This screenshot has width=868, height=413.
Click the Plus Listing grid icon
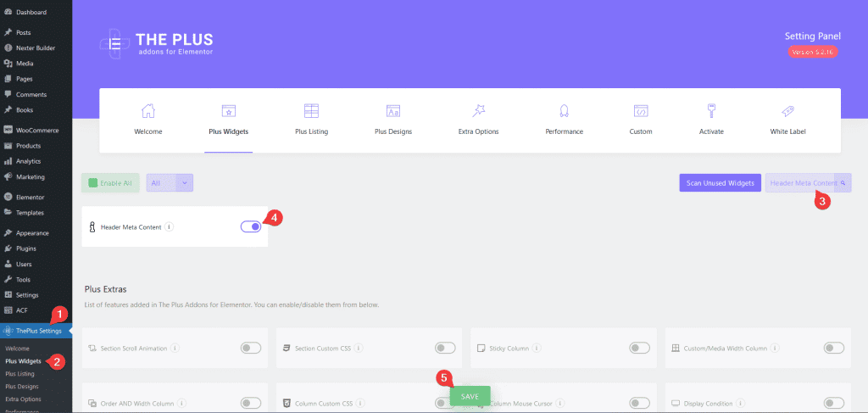pyautogui.click(x=311, y=111)
